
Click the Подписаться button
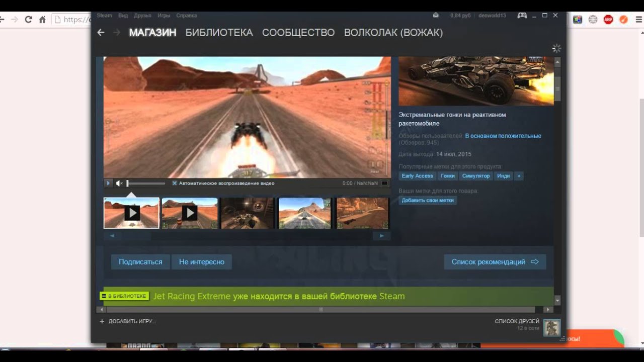(140, 262)
